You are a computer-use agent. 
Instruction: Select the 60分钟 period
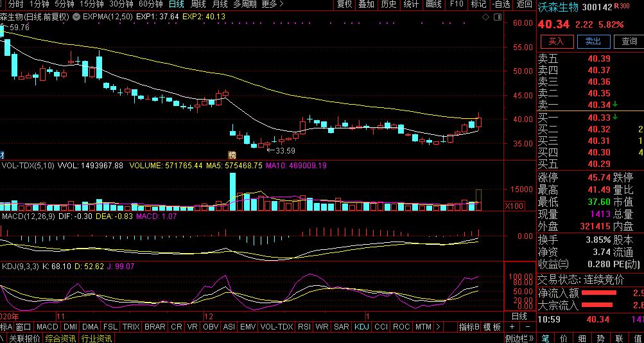pos(151,4)
